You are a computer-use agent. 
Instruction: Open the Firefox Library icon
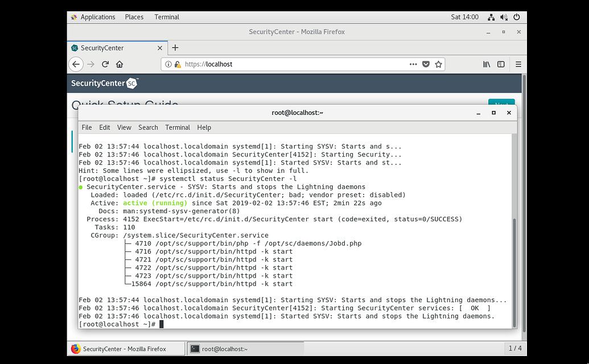pos(487,64)
